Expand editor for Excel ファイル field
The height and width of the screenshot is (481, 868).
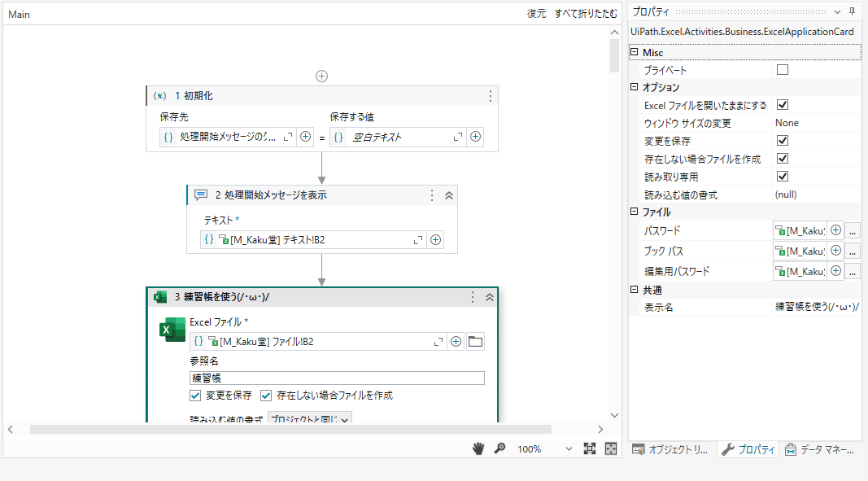pos(438,342)
